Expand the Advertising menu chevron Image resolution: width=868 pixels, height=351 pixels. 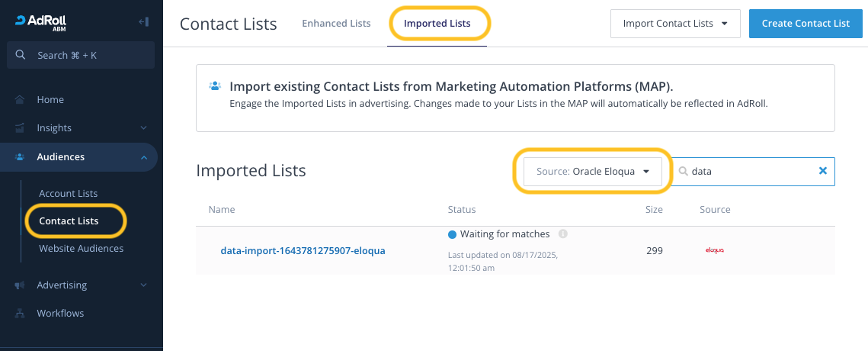144,285
